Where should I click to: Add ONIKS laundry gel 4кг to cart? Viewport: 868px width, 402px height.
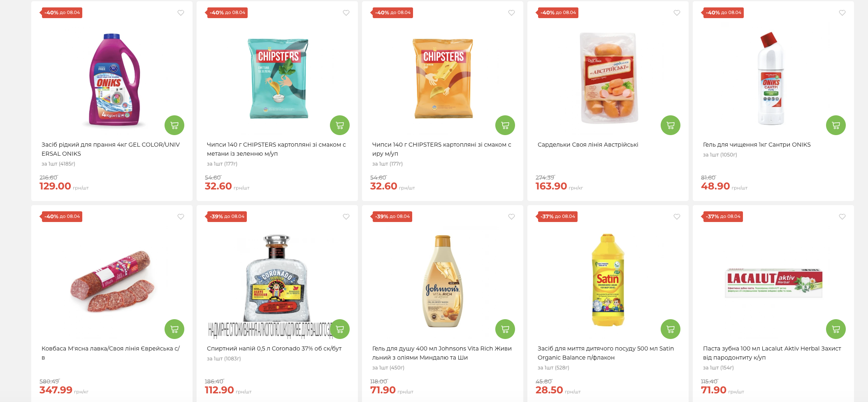[174, 125]
